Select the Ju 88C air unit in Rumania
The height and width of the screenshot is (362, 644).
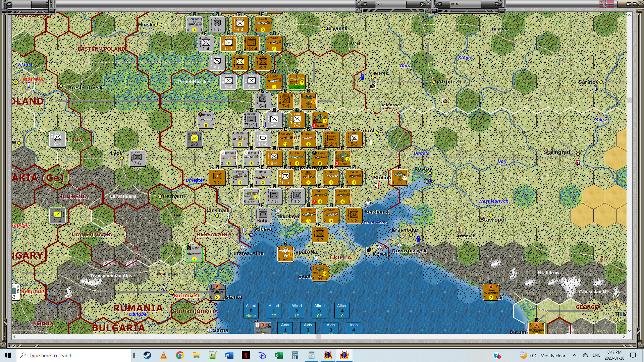(x=195, y=254)
